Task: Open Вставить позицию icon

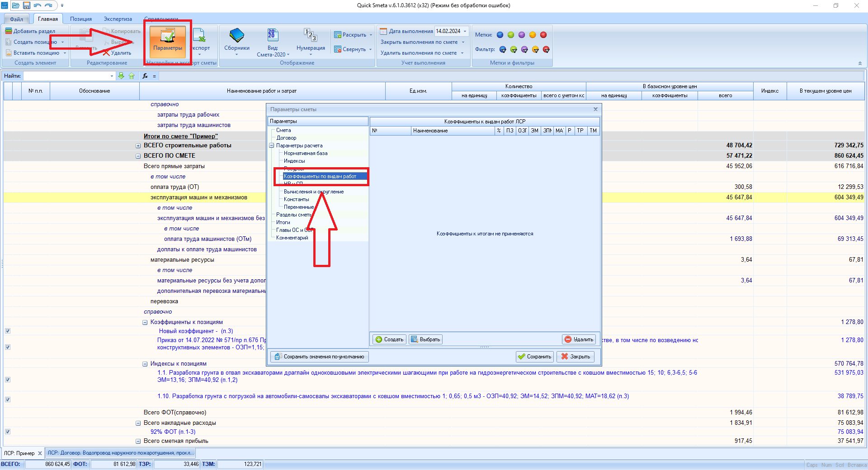Action: pos(9,53)
